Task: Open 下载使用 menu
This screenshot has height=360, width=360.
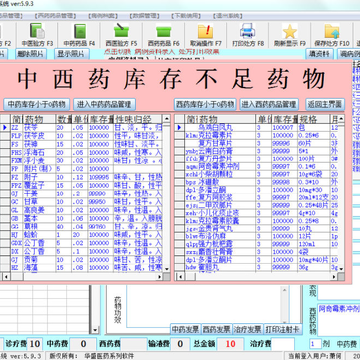Action: [186, 16]
